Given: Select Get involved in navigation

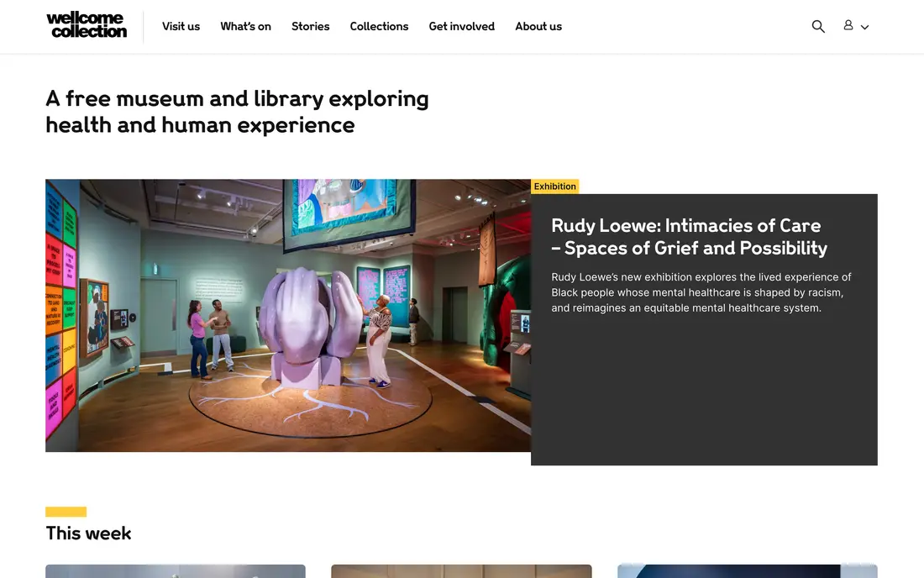Looking at the screenshot, I should tap(462, 27).
